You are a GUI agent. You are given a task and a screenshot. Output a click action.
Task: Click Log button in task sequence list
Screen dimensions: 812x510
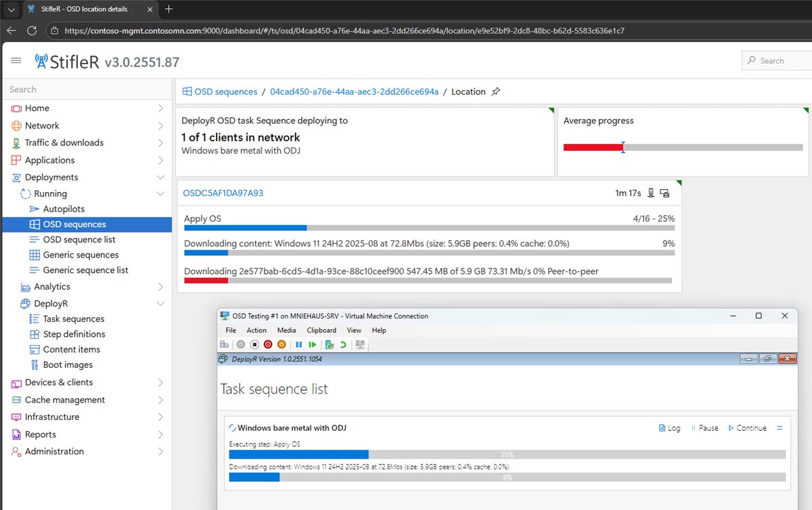point(669,428)
